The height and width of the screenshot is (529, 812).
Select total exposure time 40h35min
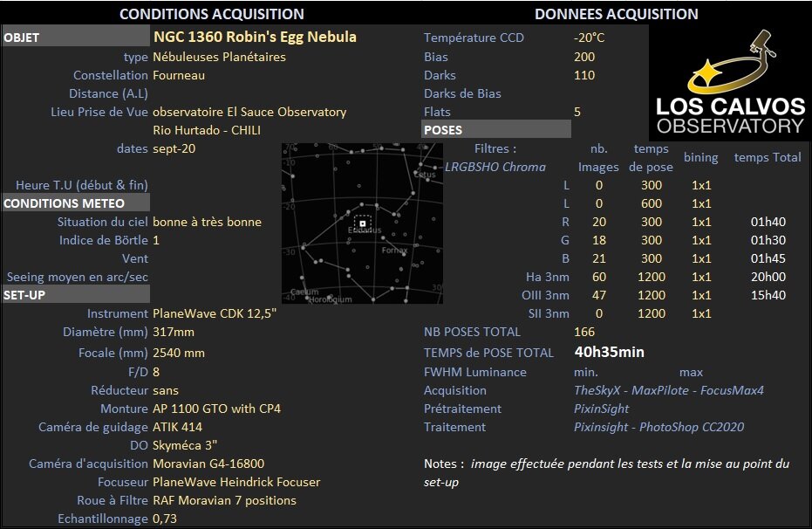(x=609, y=353)
